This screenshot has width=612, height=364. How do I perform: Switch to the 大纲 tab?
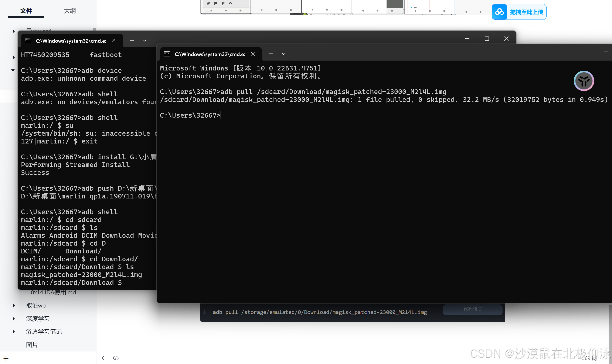pyautogui.click(x=70, y=11)
